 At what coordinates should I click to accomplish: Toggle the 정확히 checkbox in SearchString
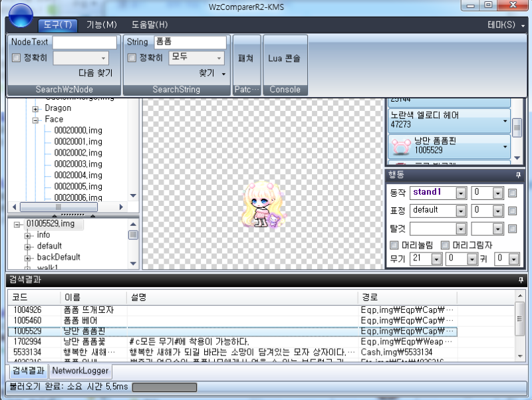click(x=132, y=58)
